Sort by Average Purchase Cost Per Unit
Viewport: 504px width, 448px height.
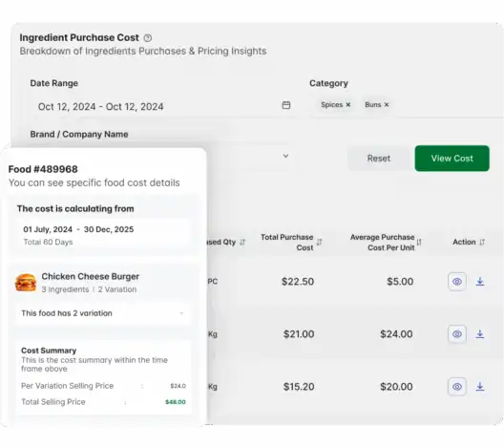[419, 242]
